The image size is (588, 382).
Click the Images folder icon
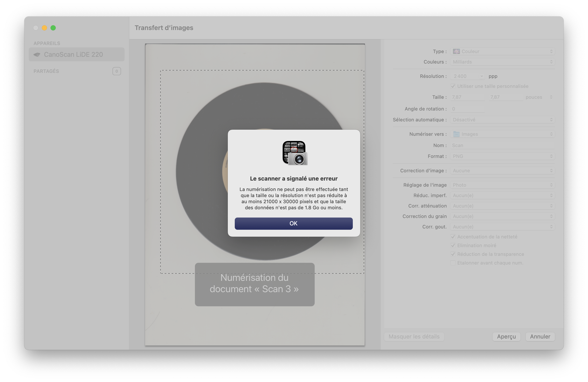(456, 134)
